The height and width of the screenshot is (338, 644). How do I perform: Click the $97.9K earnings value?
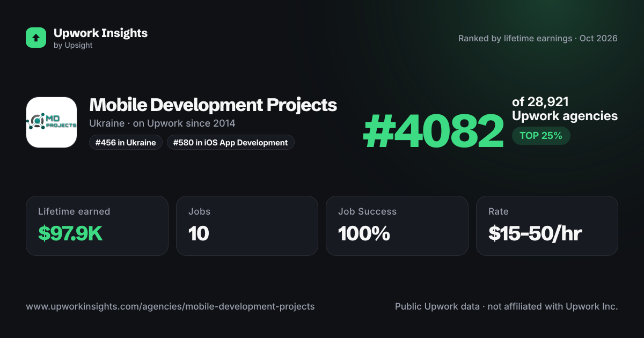point(70,233)
